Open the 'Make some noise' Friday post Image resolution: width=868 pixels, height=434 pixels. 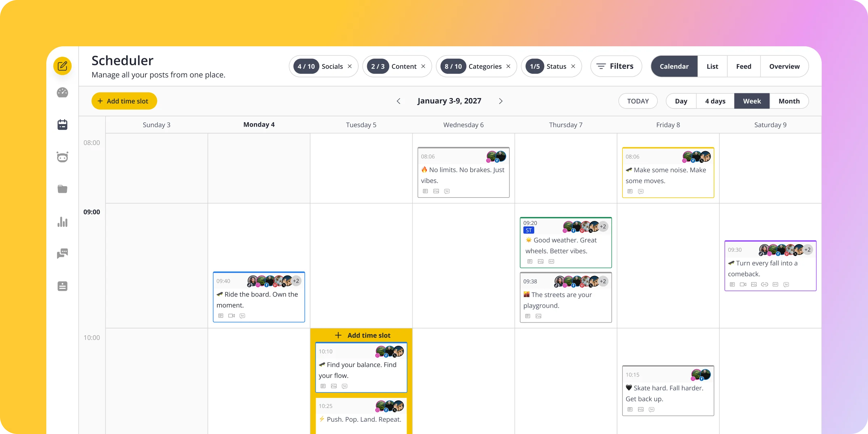(668, 173)
